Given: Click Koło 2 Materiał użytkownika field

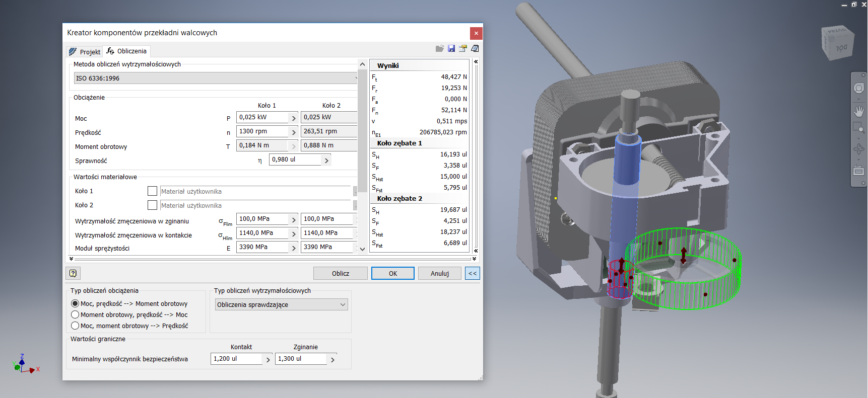Looking at the screenshot, I should click(255, 205).
